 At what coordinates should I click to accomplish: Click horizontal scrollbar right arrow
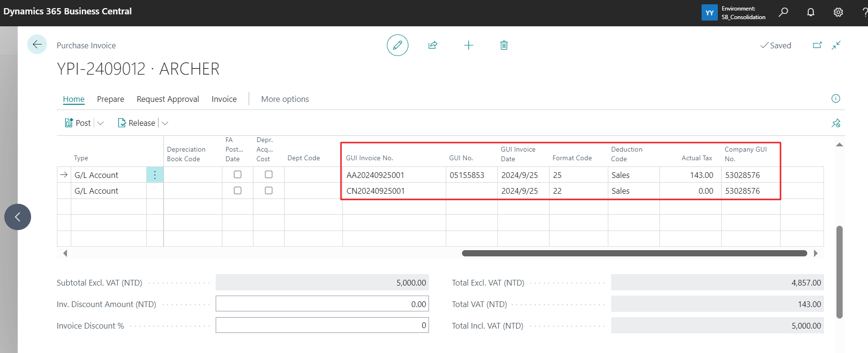click(816, 253)
